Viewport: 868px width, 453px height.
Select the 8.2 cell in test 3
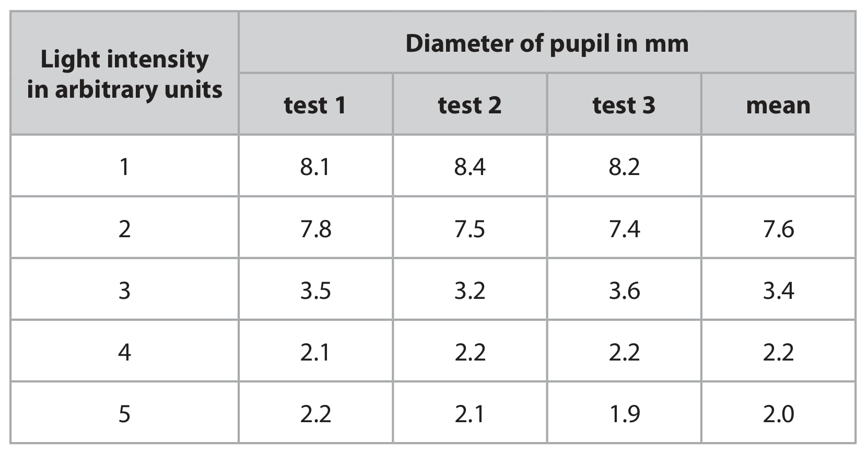pos(624,166)
